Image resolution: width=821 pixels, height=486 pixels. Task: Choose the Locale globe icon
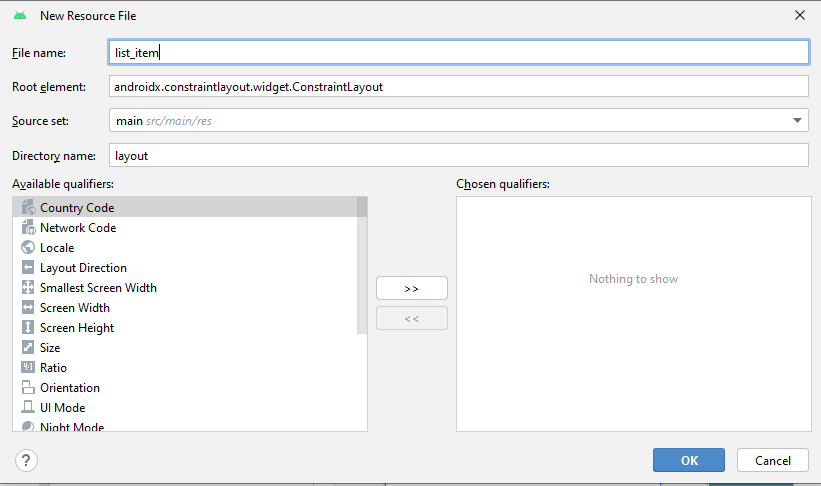[x=28, y=248]
